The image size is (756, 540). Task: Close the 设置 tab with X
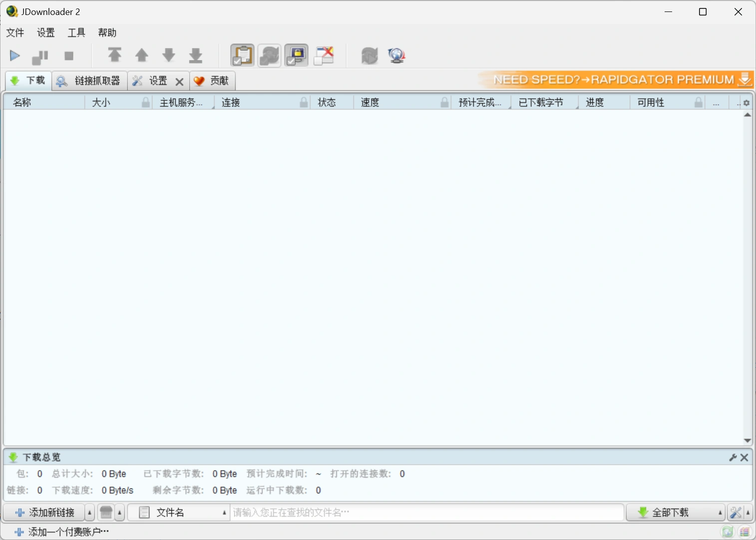pyautogui.click(x=179, y=82)
